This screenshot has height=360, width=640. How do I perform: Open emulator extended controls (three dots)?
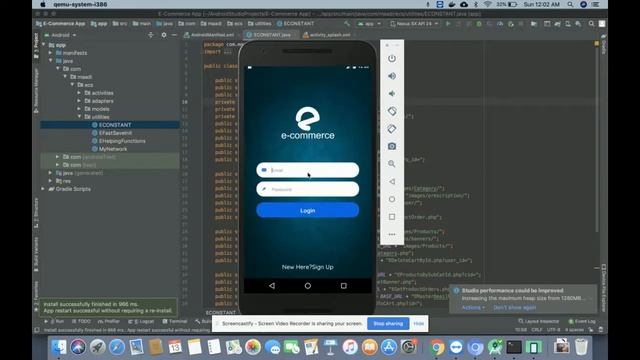coord(392,234)
